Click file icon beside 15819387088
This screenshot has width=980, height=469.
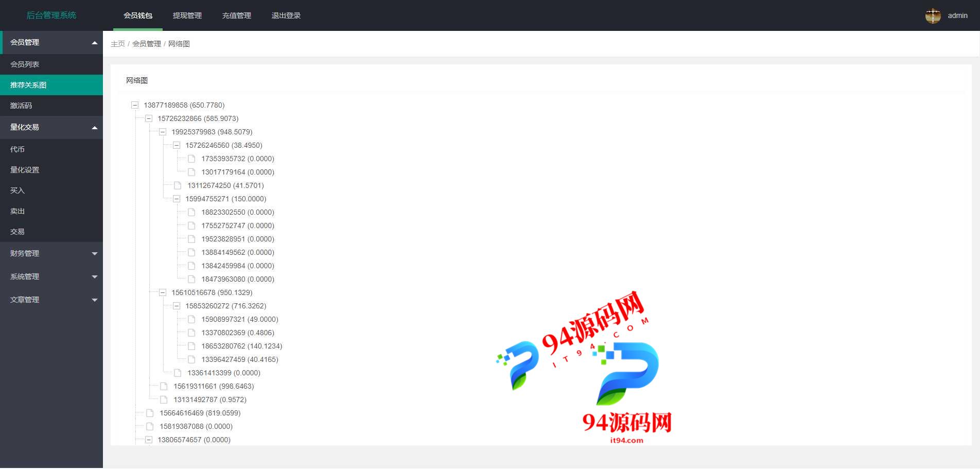150,426
